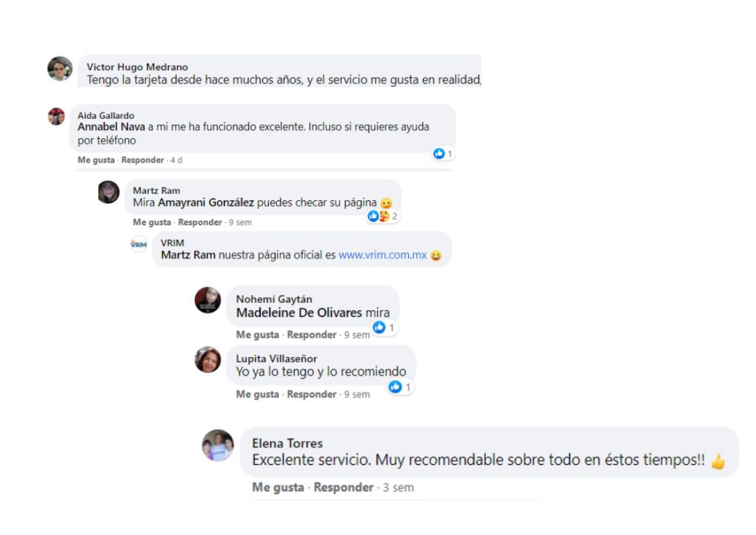
Task: Like Elena Torres' comment with Me gusta
Action: [x=278, y=487]
